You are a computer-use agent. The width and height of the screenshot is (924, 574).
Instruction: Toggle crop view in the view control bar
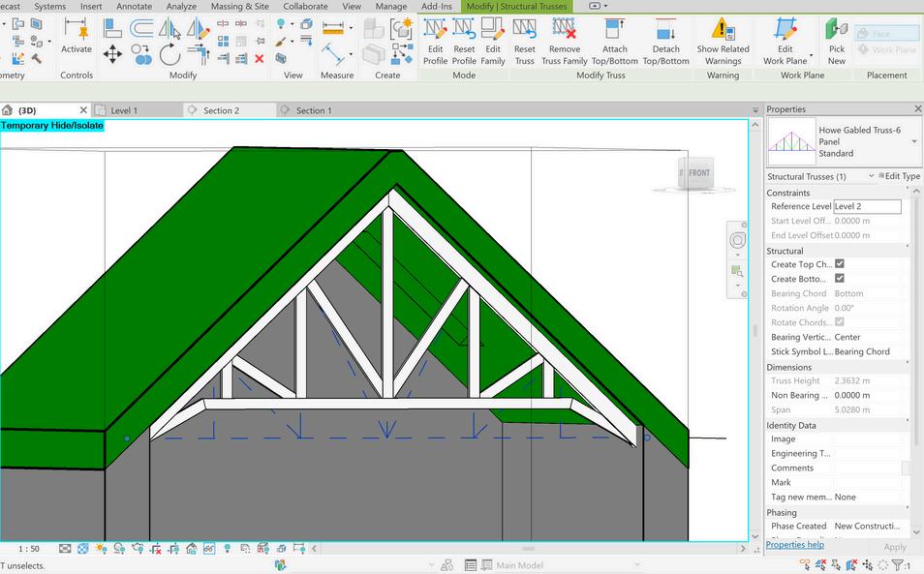[x=156, y=549]
